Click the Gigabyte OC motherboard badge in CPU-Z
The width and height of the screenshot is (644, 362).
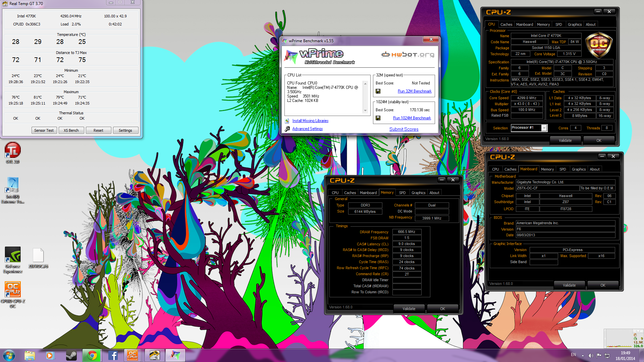[599, 45]
